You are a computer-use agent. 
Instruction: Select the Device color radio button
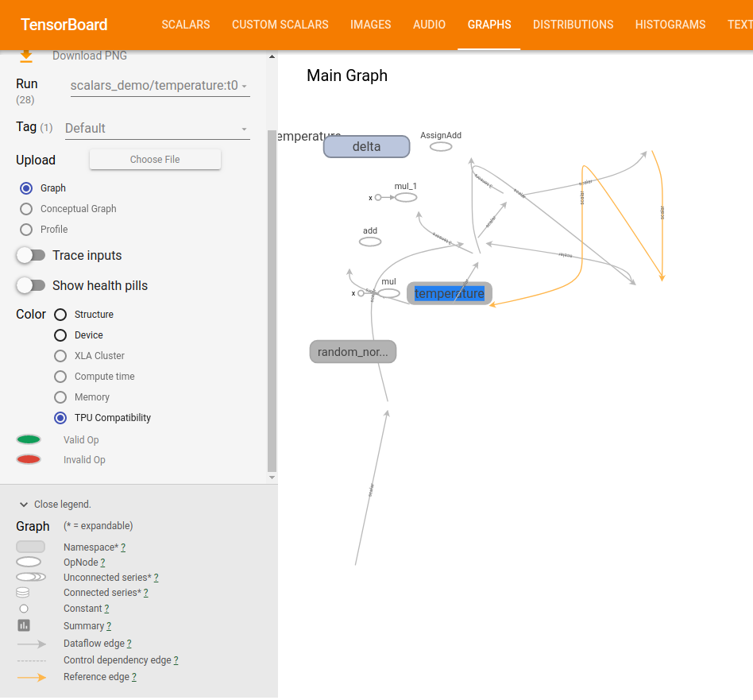point(60,335)
